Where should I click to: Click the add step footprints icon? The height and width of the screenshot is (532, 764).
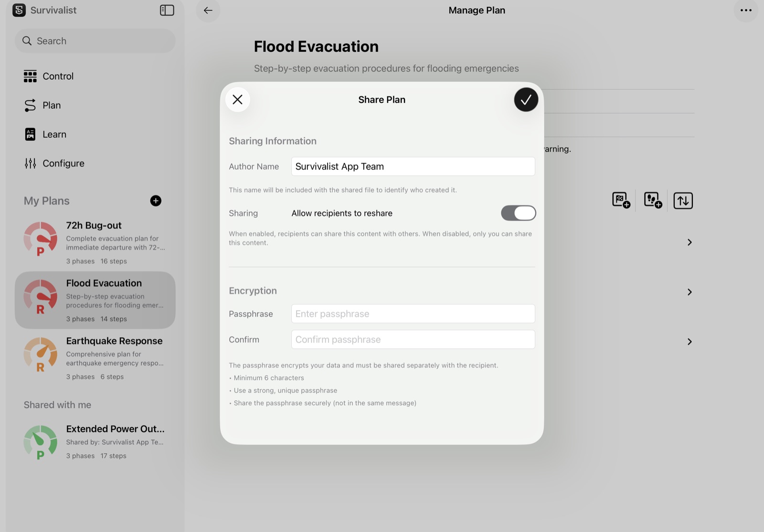(x=653, y=200)
